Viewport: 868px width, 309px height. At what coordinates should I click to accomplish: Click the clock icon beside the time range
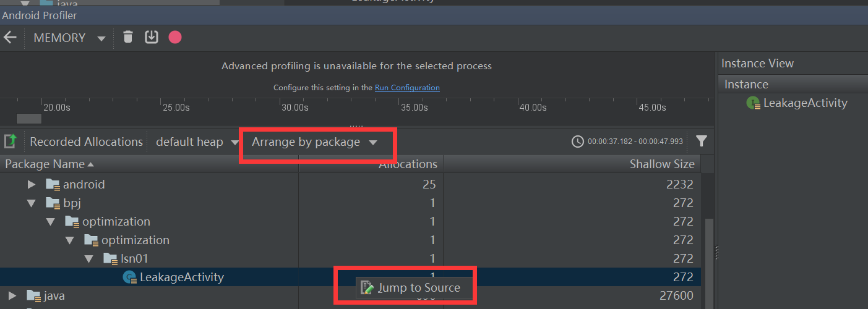coord(577,142)
